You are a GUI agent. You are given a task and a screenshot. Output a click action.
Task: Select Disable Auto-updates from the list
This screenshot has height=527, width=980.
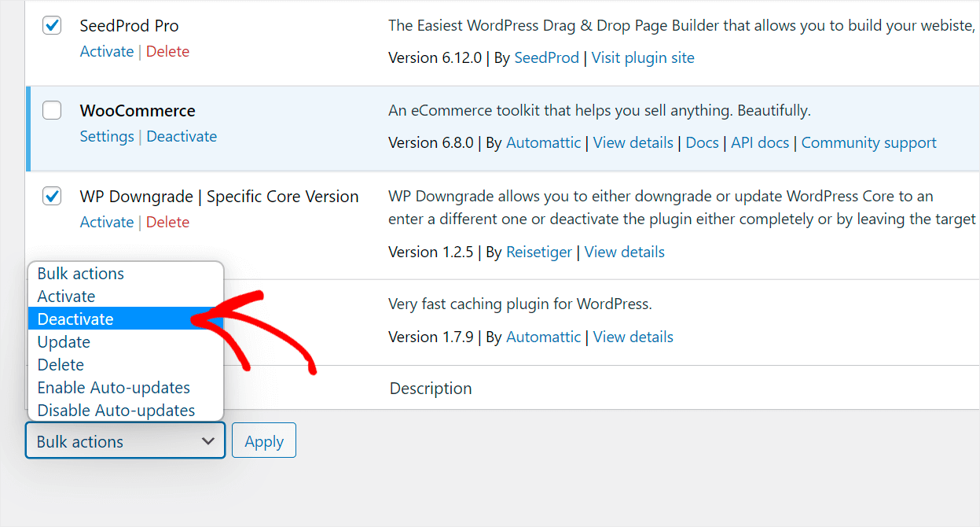[x=126, y=411]
